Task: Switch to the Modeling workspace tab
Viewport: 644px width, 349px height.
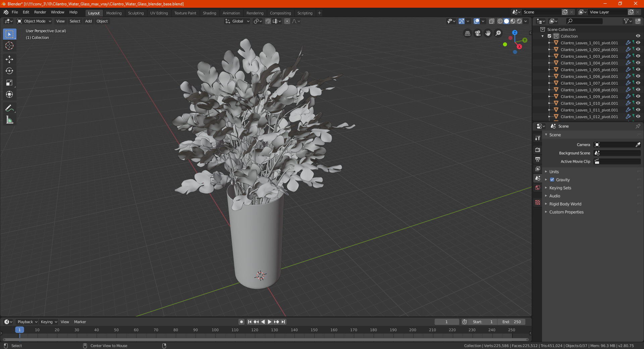Action: [x=114, y=13]
